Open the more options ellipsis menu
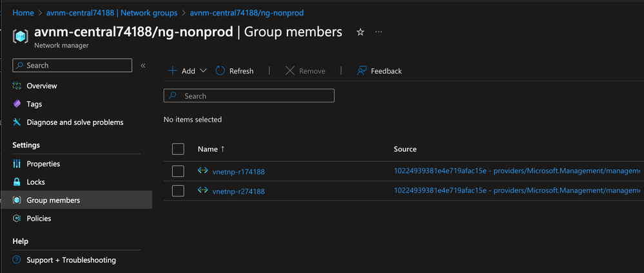This screenshot has width=644, height=273. pos(378,32)
